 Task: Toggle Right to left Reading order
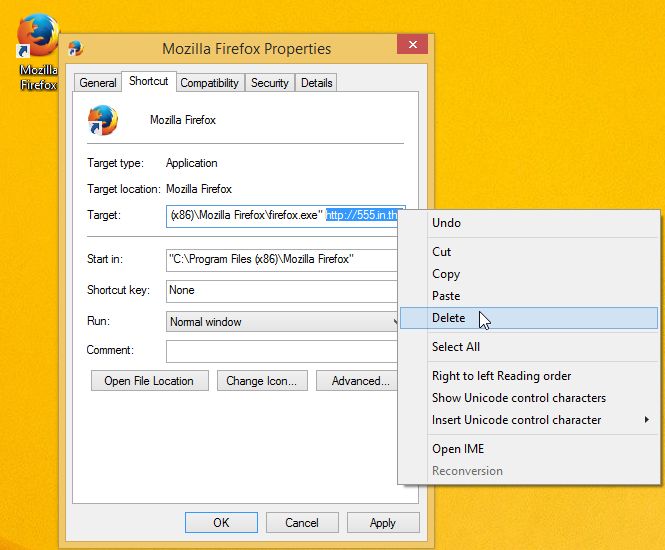click(x=529, y=376)
